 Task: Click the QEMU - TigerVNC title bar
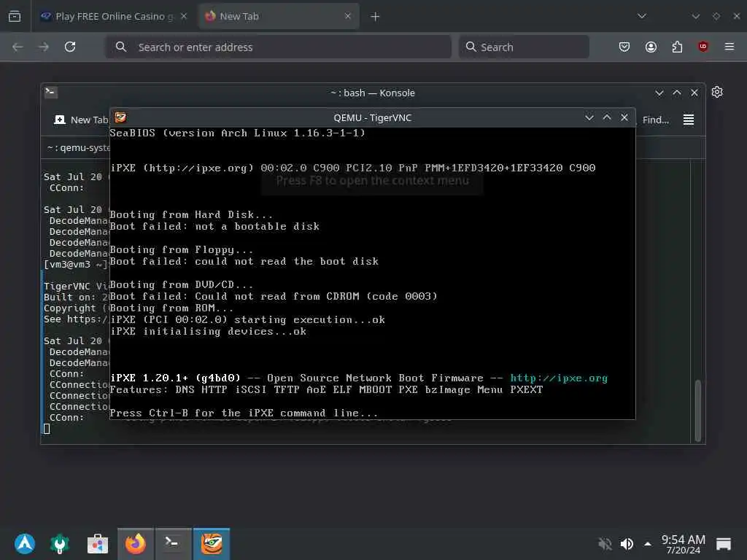373,117
